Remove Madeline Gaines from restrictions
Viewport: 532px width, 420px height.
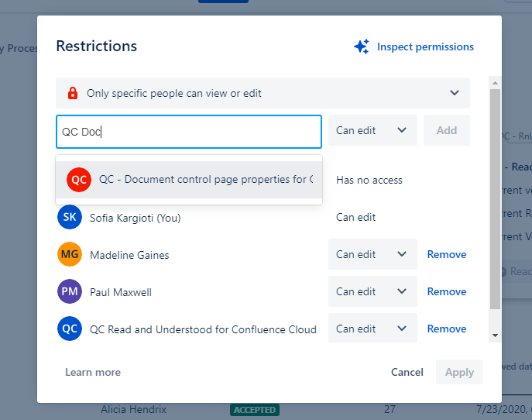[447, 255]
